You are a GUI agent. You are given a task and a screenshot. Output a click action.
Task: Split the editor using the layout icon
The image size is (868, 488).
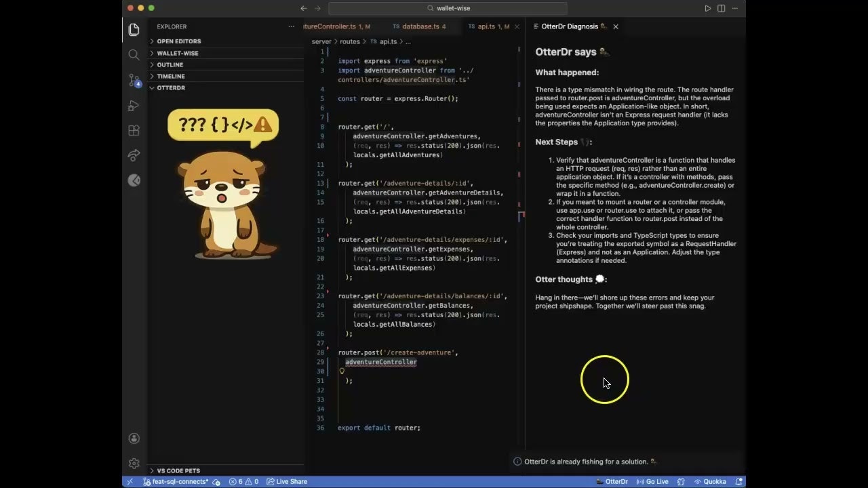pyautogui.click(x=721, y=8)
